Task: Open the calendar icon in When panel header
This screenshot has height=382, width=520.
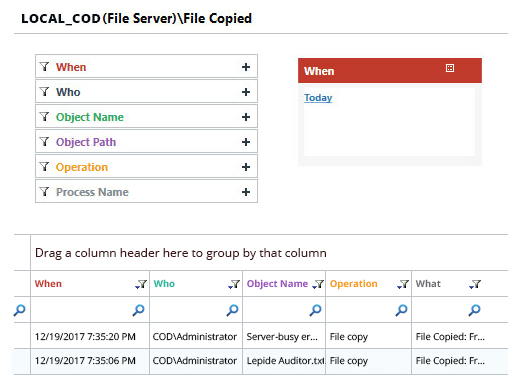Action: [450, 68]
